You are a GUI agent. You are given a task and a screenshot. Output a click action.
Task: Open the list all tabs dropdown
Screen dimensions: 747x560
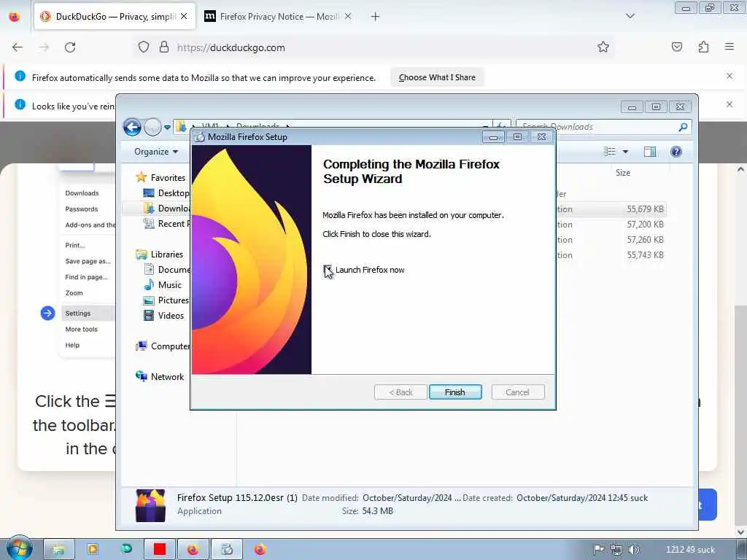tap(630, 16)
